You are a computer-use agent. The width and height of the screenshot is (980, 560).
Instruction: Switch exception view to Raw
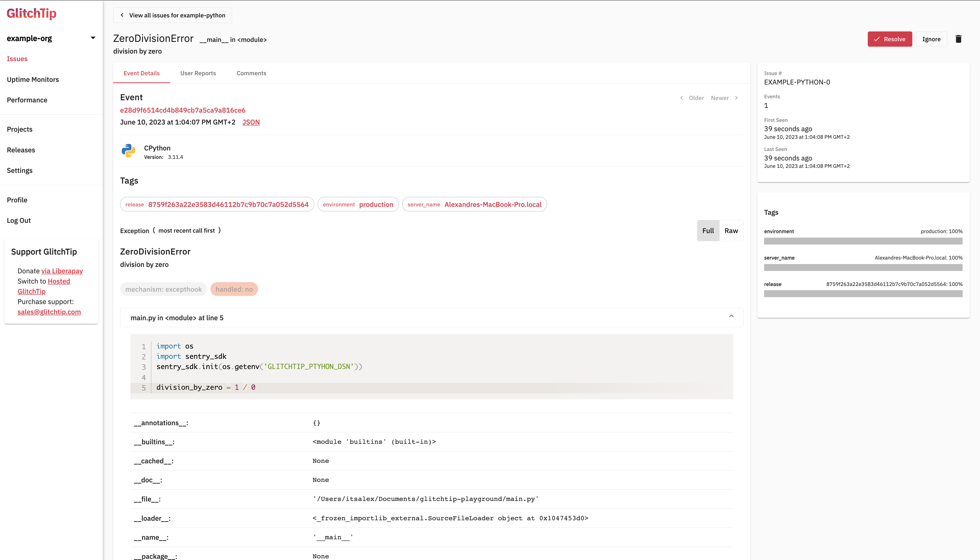pos(731,230)
